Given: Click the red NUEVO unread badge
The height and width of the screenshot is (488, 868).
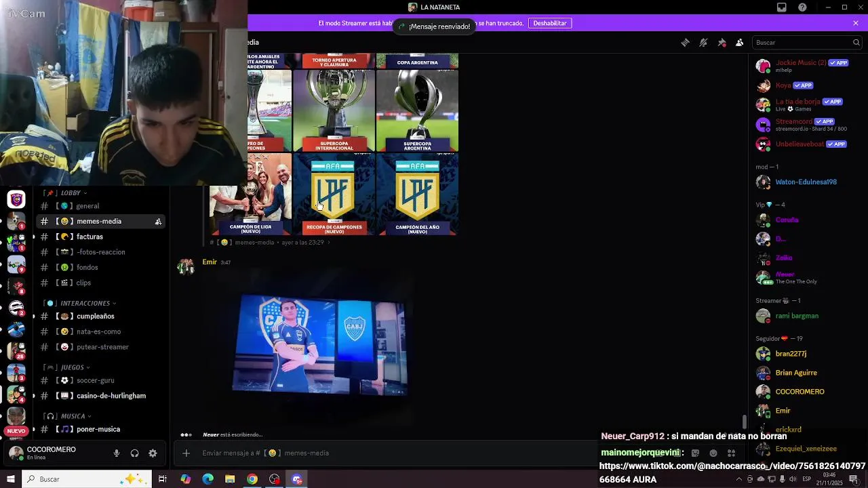Looking at the screenshot, I should (x=16, y=431).
